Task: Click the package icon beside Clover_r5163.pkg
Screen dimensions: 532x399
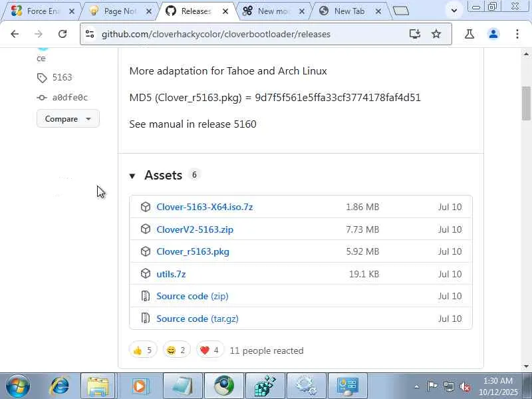Action: pos(146,251)
